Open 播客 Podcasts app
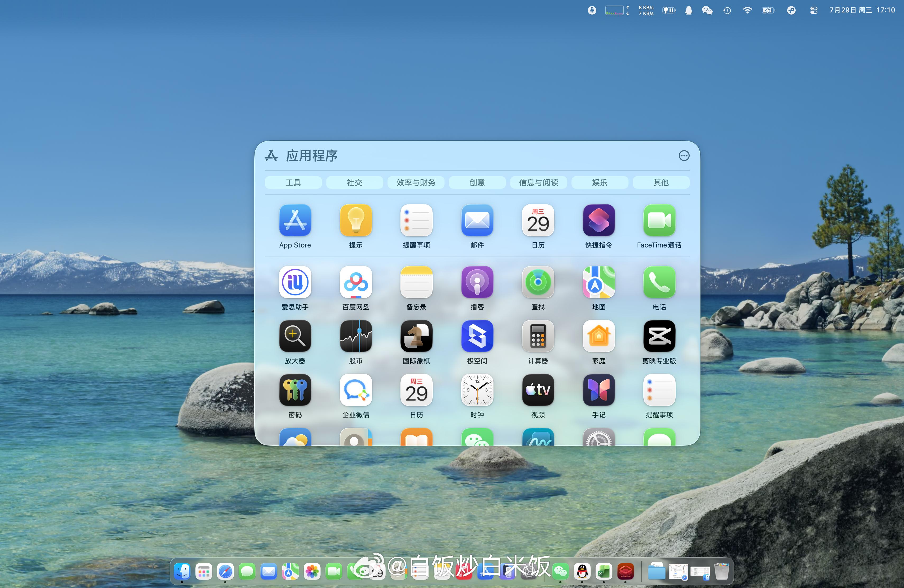 tap(477, 282)
